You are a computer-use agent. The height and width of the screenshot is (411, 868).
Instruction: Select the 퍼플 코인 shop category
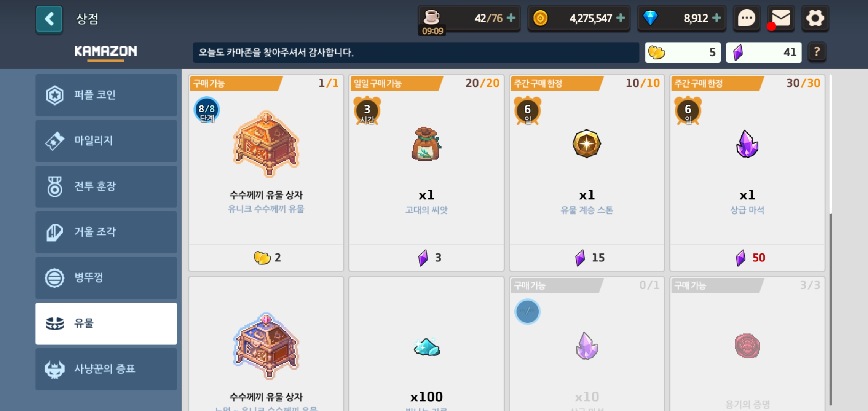click(106, 95)
